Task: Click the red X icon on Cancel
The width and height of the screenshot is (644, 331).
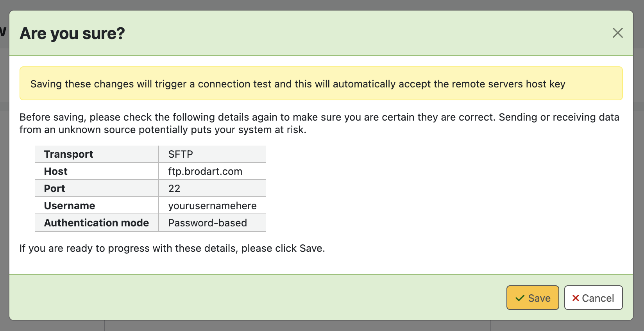Action: [576, 298]
